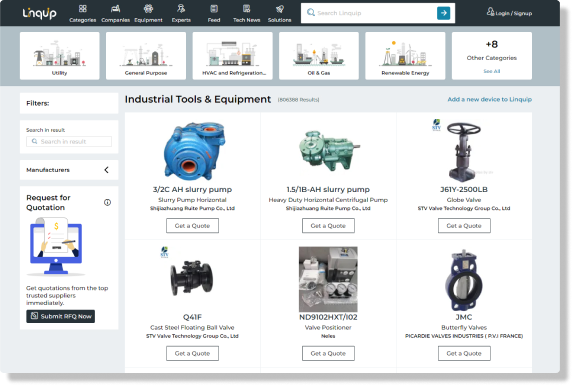Open the Q41F product title
This screenshot has height=385, width=572.
click(192, 317)
